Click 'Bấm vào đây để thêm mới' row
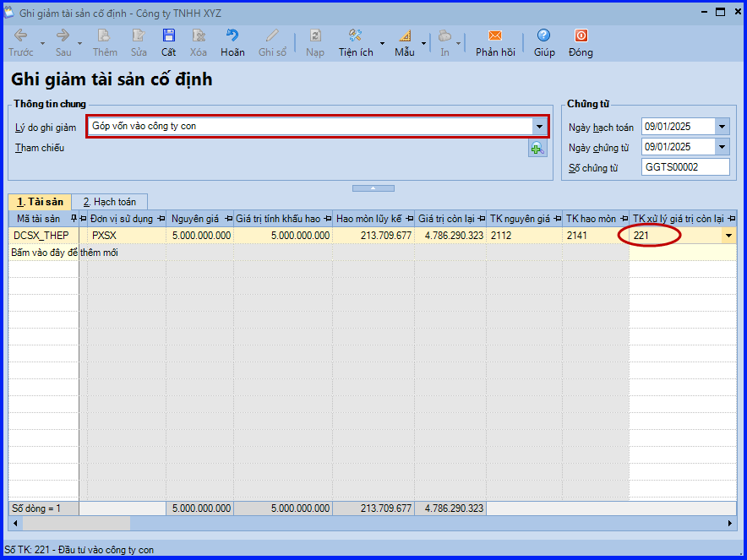The image size is (747, 560). (x=63, y=253)
